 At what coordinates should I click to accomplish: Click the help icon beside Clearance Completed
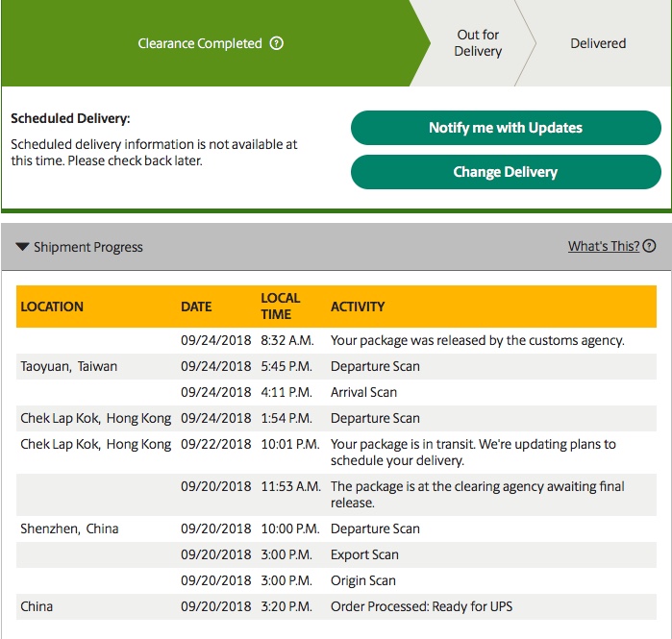tap(277, 43)
